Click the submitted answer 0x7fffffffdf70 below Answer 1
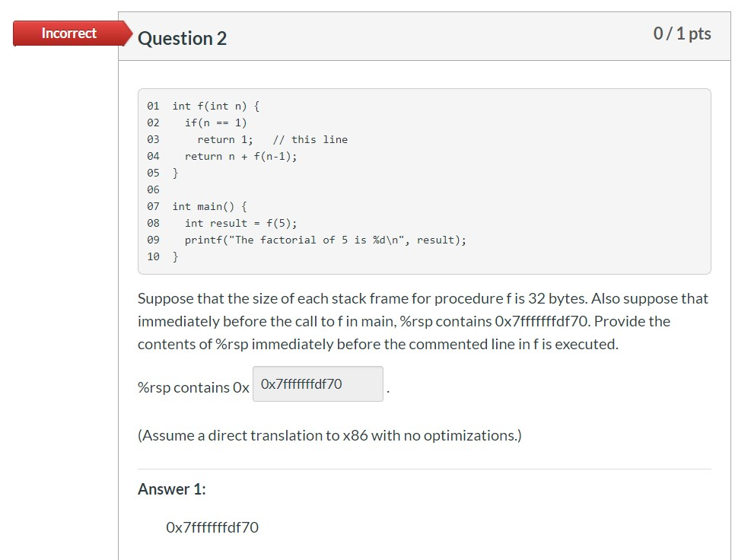 (x=212, y=527)
